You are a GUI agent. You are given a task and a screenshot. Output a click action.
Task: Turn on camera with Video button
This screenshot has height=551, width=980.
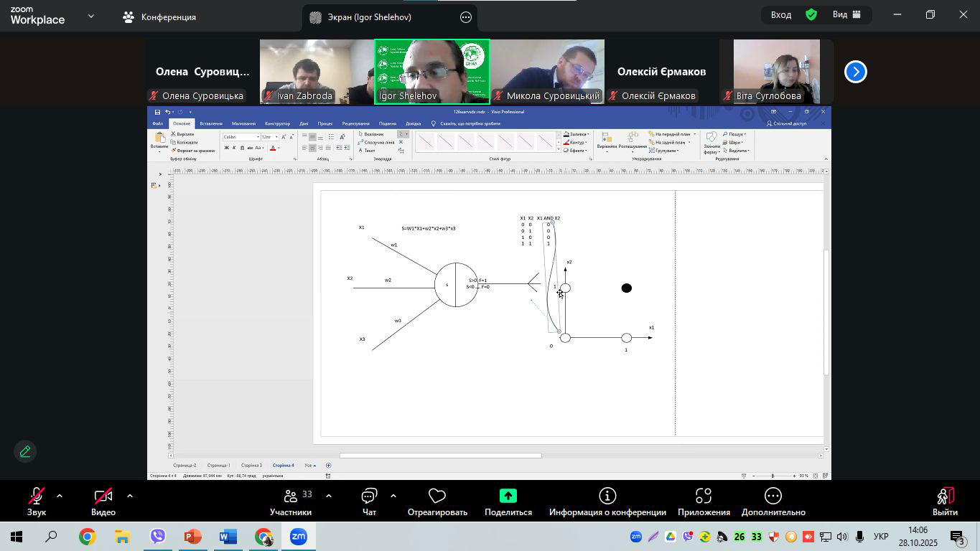pos(103,496)
